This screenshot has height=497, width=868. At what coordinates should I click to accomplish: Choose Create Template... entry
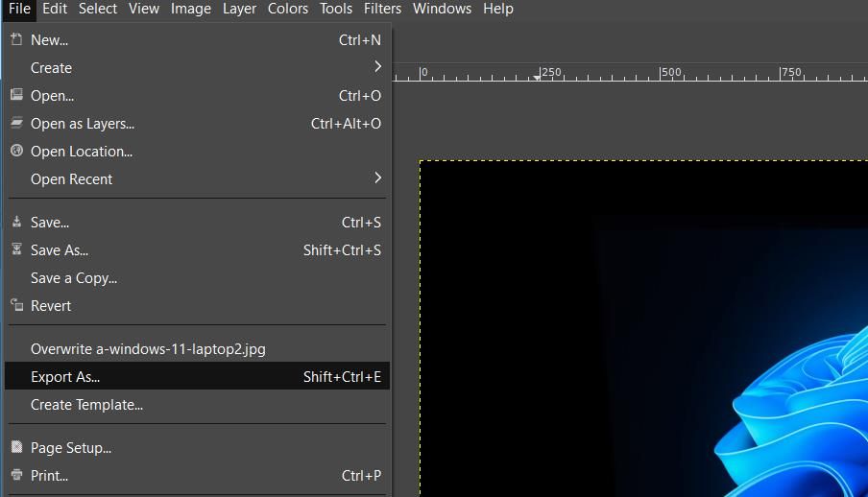point(197,405)
